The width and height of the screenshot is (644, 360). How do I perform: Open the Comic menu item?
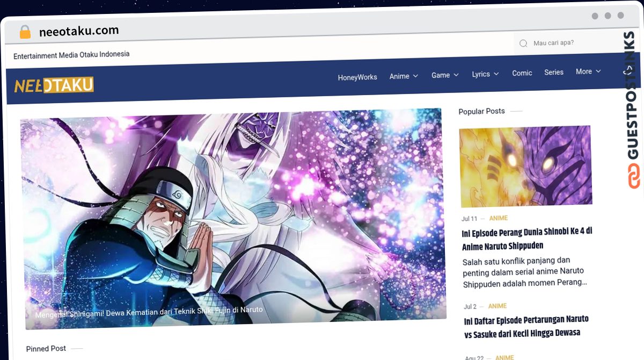522,73
